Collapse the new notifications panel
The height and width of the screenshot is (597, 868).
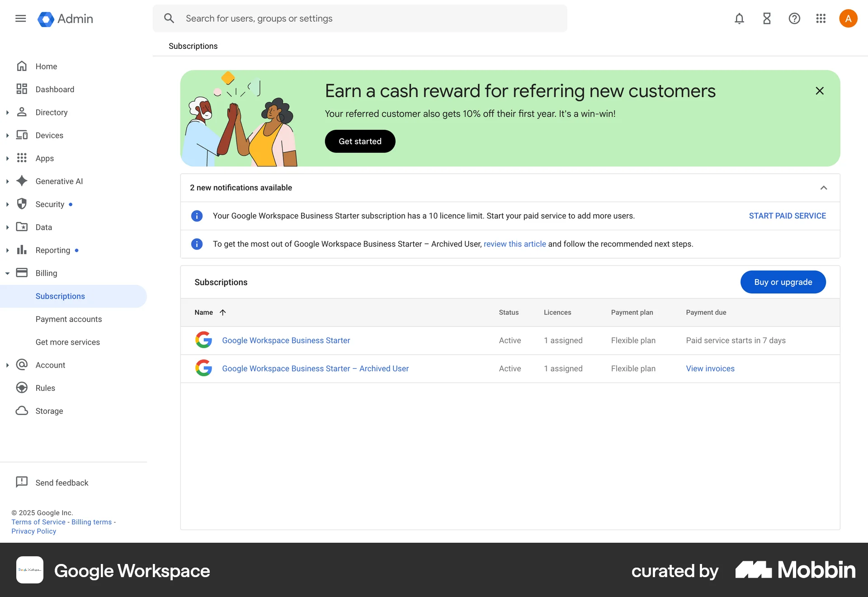[x=824, y=188]
